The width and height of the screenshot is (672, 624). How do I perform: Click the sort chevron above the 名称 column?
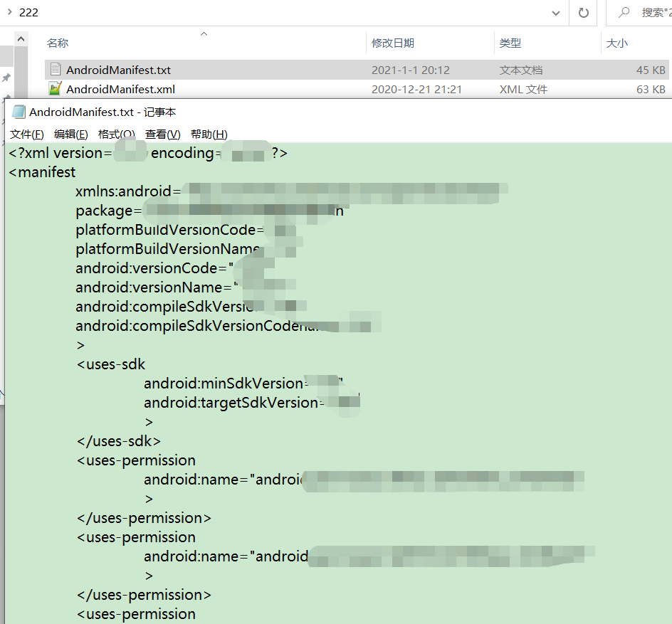point(204,33)
